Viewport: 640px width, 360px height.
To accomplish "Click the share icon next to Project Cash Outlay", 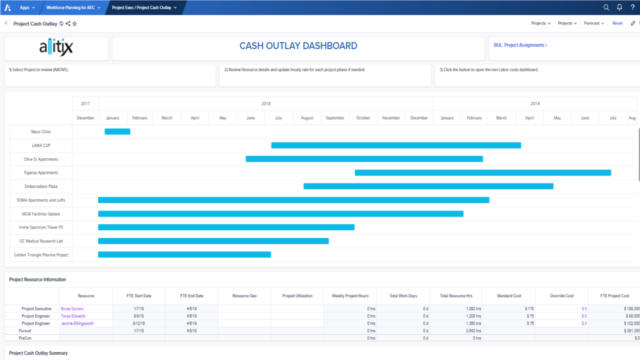I will point(68,24).
